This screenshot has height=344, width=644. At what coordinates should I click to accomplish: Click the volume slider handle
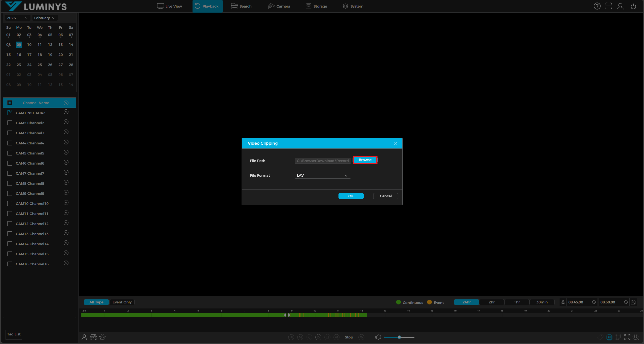point(399,337)
